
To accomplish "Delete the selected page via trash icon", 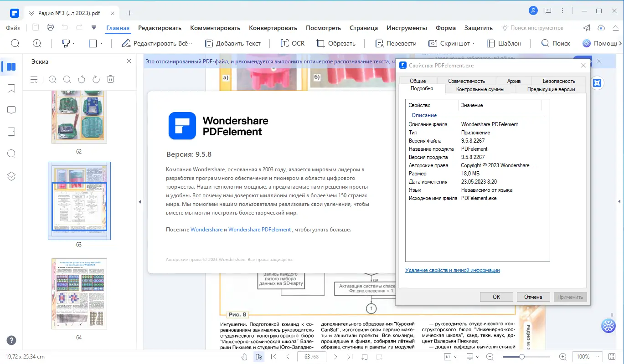I will tap(110, 79).
